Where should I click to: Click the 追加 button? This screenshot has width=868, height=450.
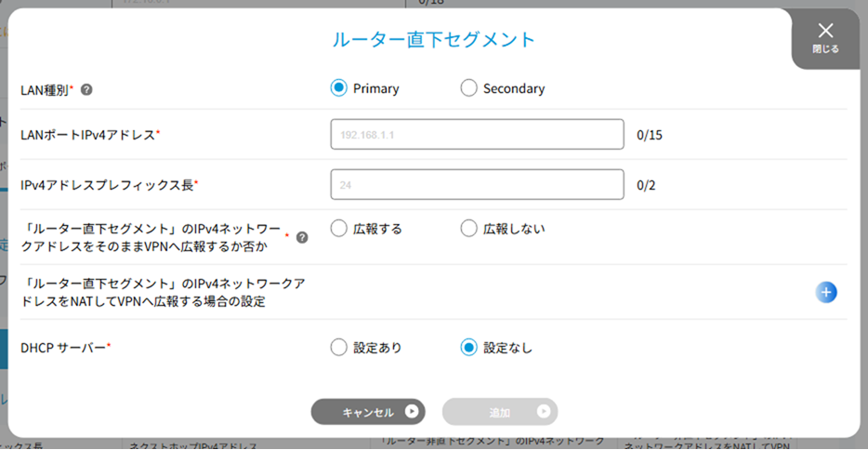[500, 412]
